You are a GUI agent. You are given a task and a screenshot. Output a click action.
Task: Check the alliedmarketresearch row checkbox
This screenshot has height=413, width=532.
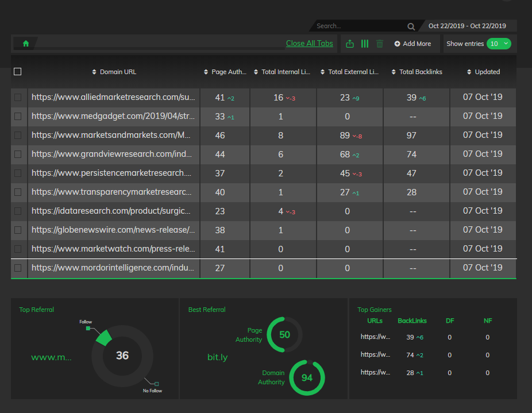pos(18,98)
